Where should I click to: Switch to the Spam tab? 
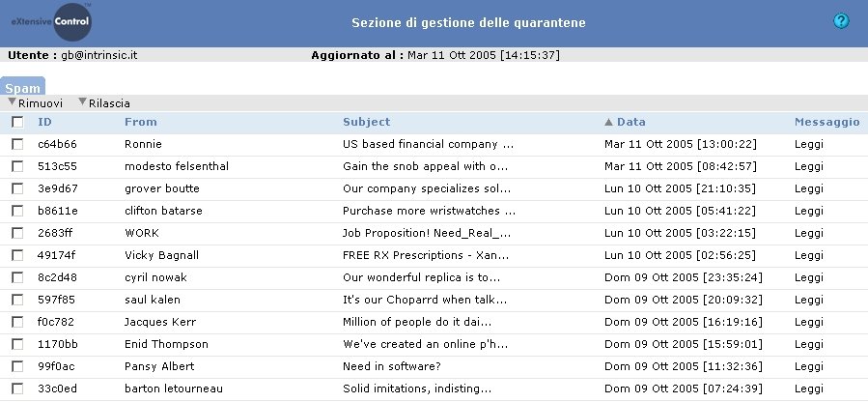(x=22, y=87)
